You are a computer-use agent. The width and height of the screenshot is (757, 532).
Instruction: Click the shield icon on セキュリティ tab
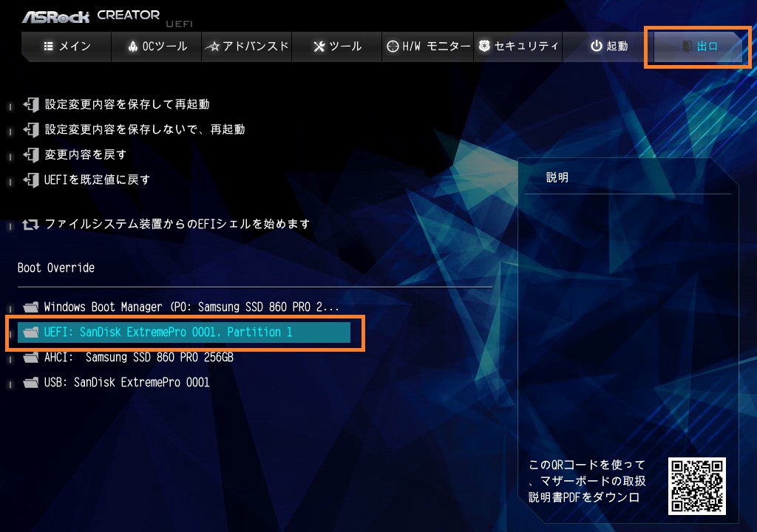coord(484,46)
